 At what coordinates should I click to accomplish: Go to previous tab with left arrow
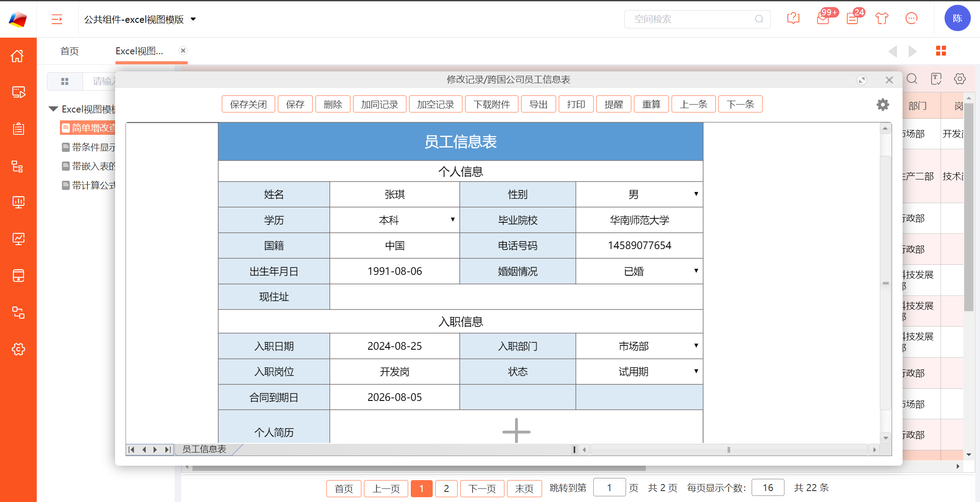pos(893,51)
